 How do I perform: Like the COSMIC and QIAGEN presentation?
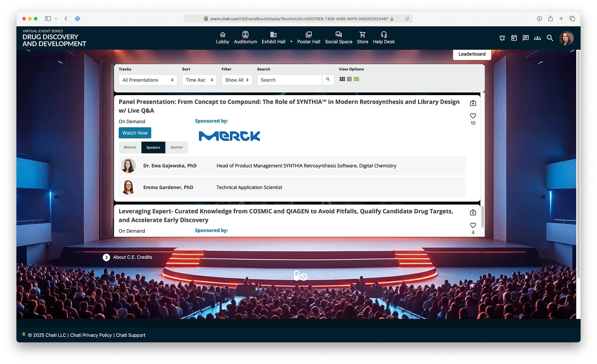473,225
